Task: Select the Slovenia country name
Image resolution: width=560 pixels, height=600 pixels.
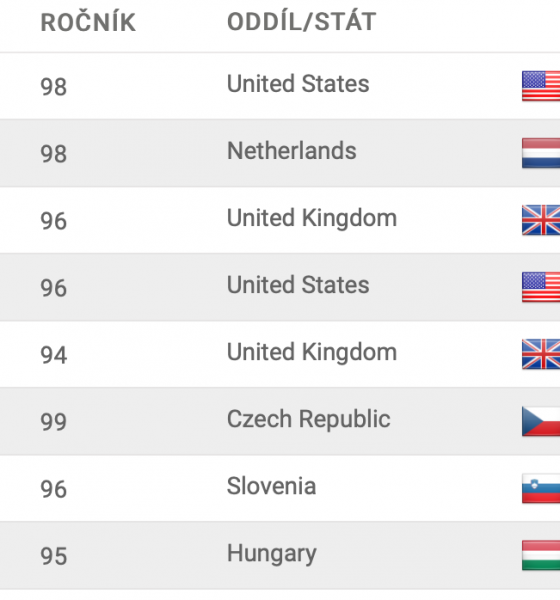Action: click(x=271, y=486)
